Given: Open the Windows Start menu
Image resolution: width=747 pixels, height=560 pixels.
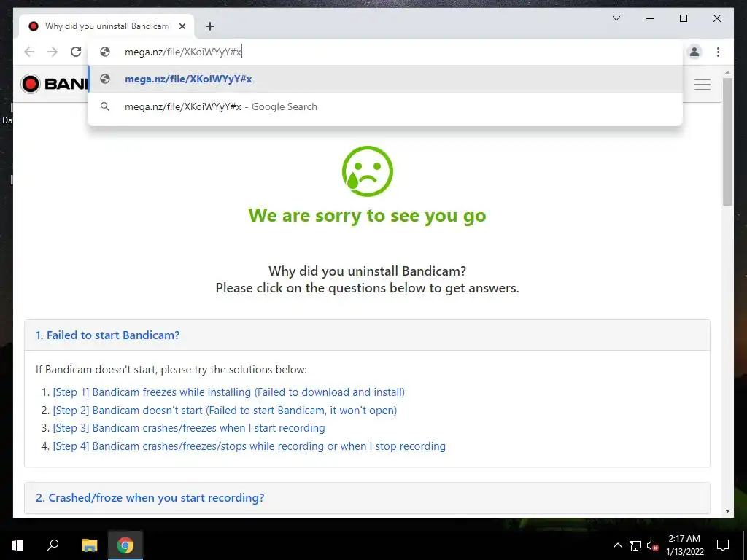Looking at the screenshot, I should [x=18, y=545].
